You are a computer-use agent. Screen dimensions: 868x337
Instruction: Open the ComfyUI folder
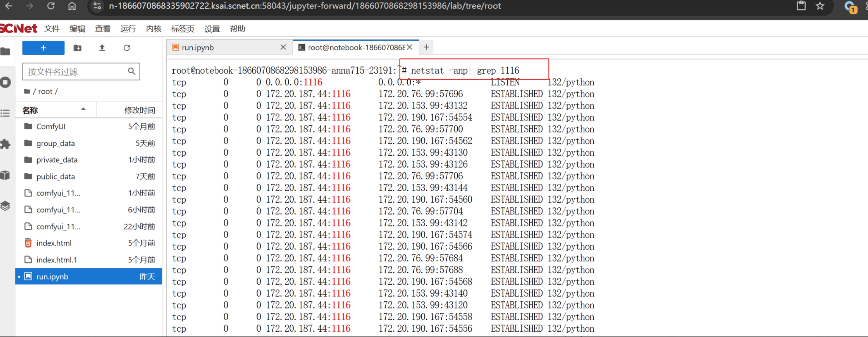pos(51,127)
